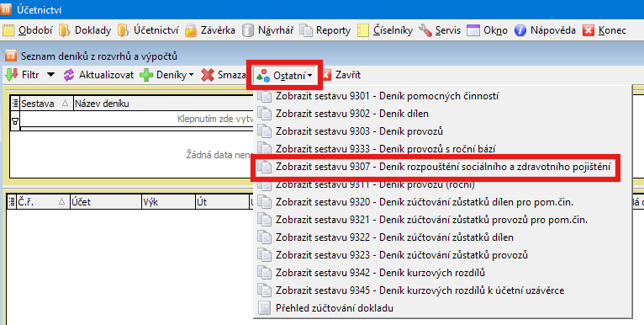Open the Období menu

28,30
